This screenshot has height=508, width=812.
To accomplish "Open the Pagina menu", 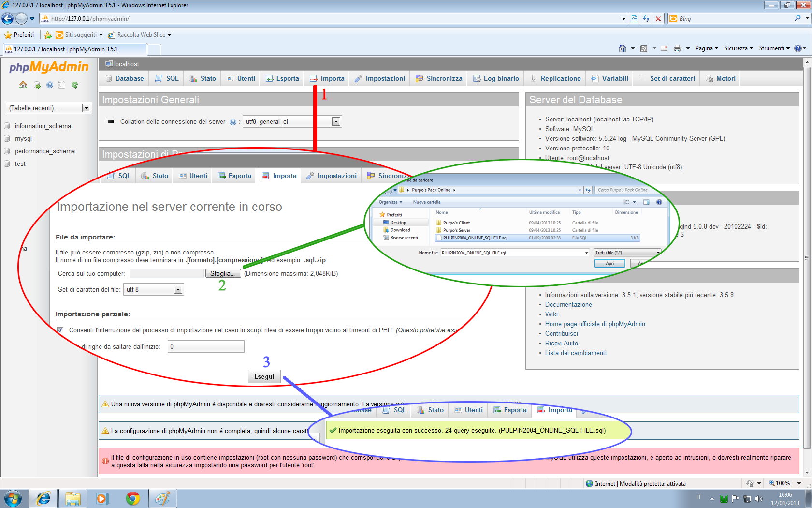I will [706, 48].
